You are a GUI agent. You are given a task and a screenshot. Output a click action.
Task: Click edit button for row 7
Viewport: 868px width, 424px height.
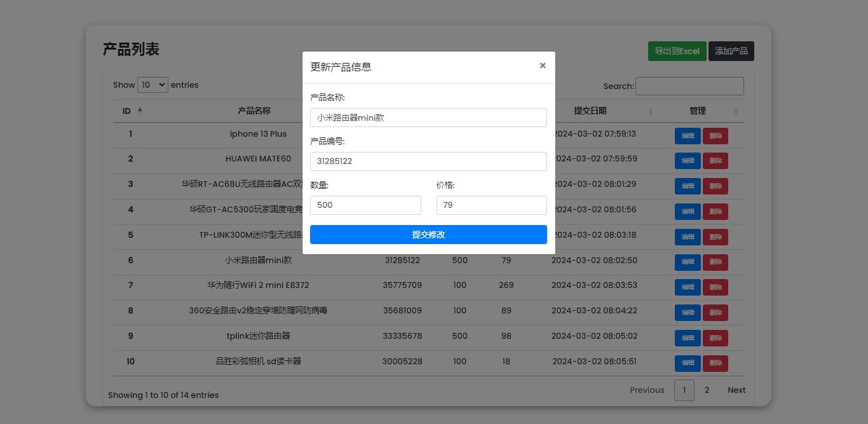coord(688,287)
